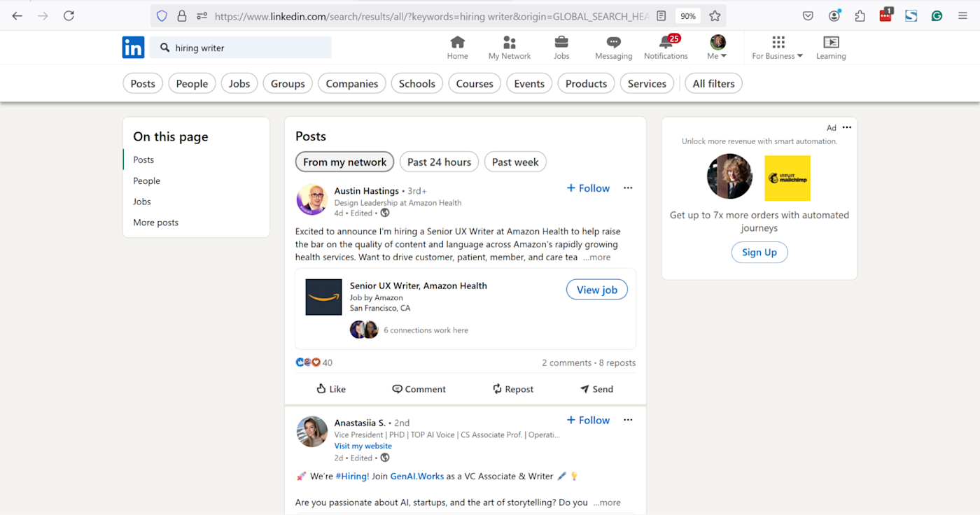The image size is (980, 515).
Task: Open Anastasiia S. profile photo
Action: (312, 432)
